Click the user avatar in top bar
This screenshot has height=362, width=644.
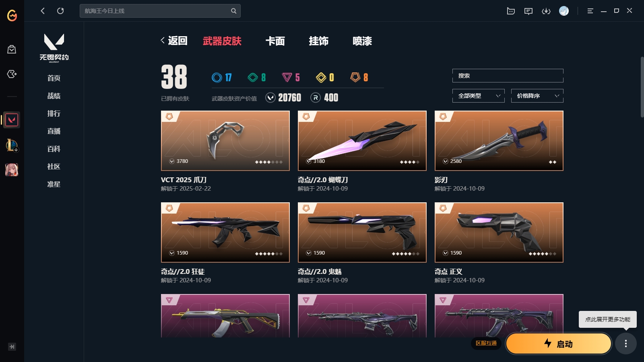pos(564,11)
